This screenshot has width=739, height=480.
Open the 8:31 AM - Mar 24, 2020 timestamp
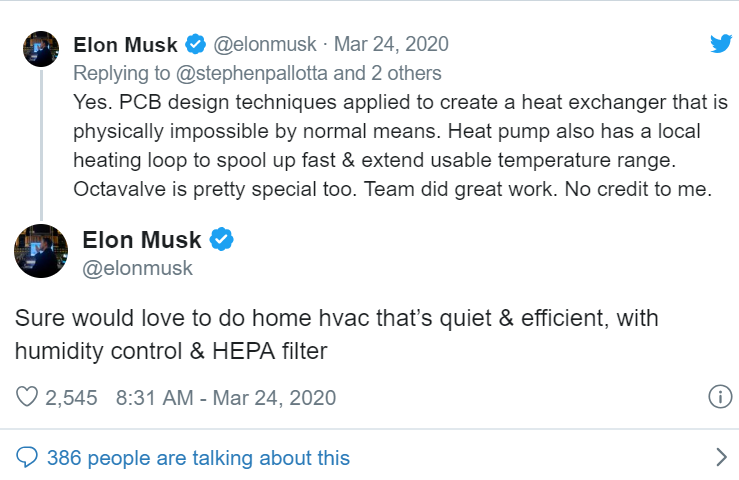226,397
